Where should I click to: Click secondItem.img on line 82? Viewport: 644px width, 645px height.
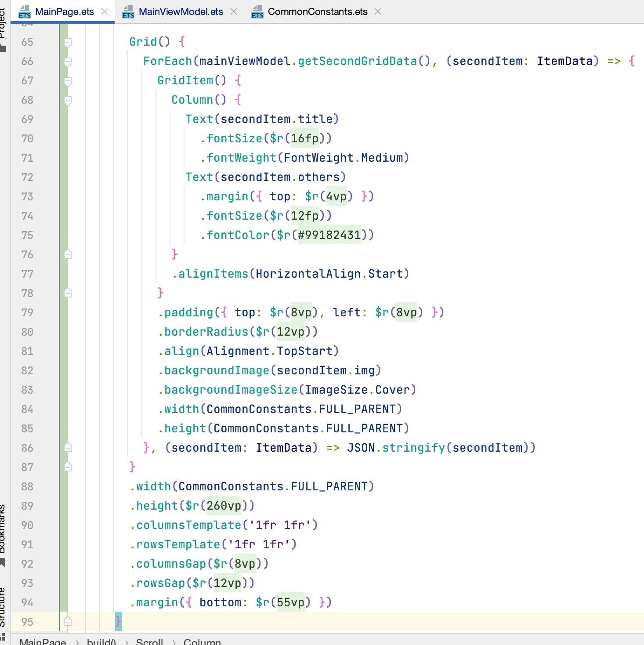click(x=326, y=370)
